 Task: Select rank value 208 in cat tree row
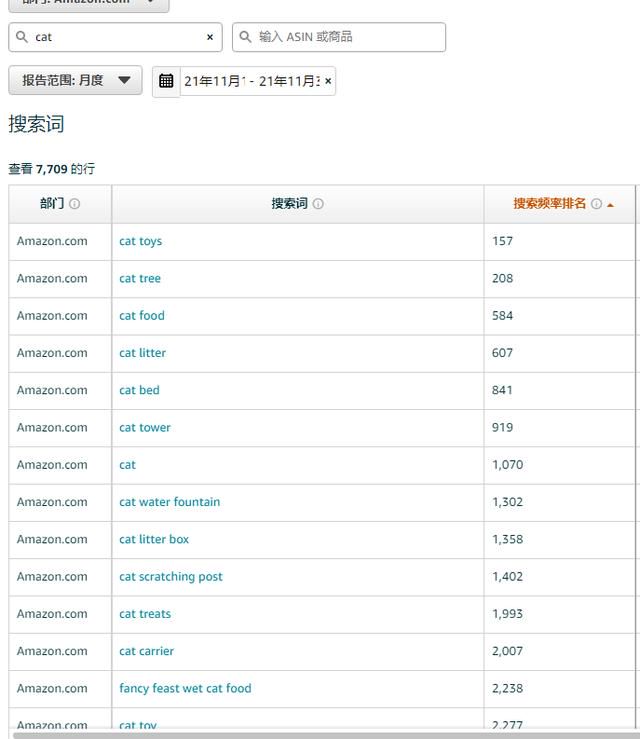pyautogui.click(x=502, y=278)
